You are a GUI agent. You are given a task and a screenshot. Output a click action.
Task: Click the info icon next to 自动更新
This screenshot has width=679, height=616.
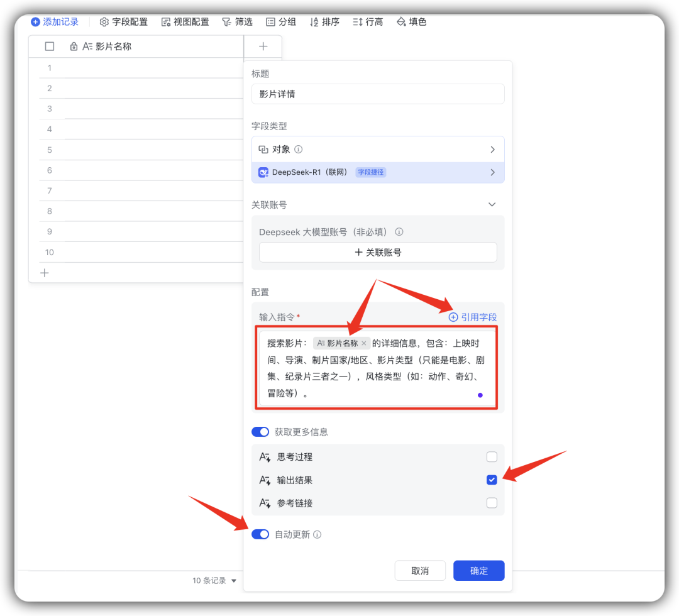click(x=317, y=535)
